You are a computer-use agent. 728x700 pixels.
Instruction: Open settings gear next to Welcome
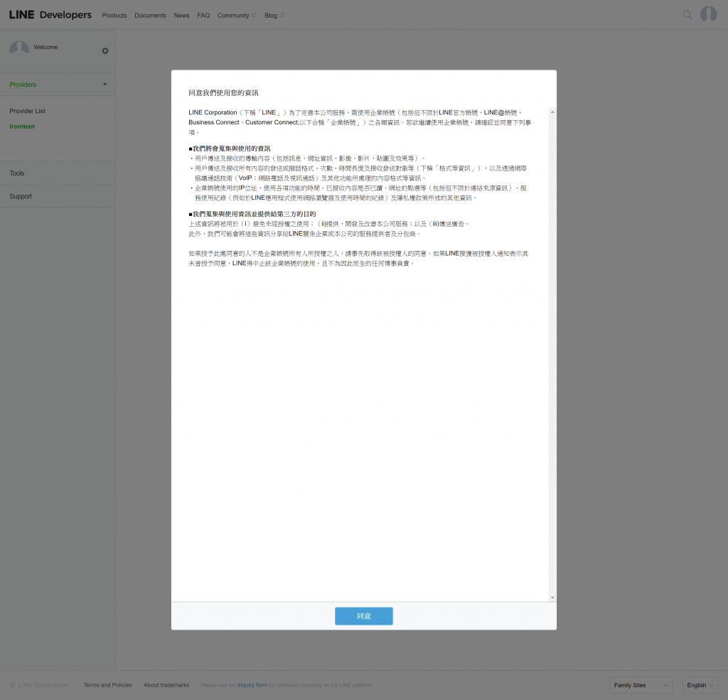[x=105, y=51]
